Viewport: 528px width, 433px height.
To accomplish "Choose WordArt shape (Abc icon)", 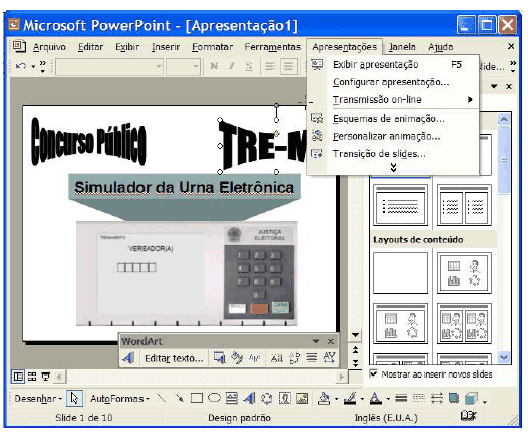I will (254, 358).
